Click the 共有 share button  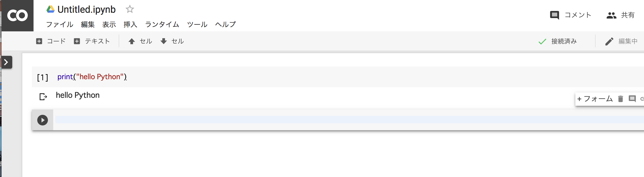[621, 15]
